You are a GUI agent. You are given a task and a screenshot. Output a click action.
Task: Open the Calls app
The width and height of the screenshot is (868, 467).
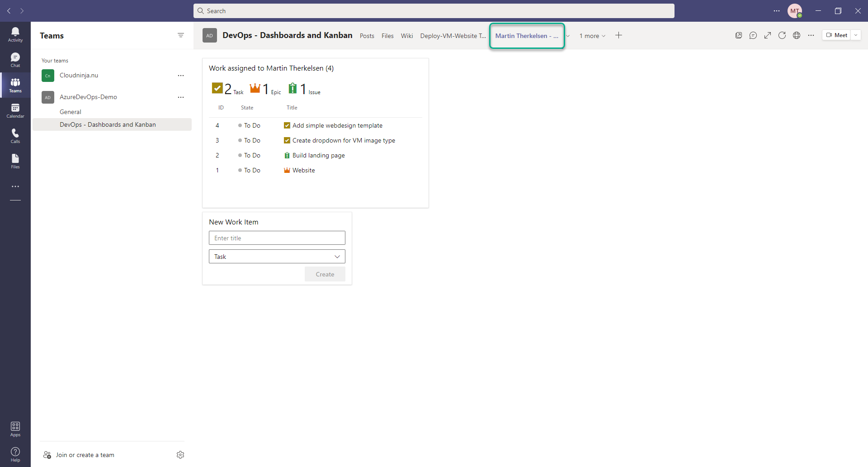point(15,136)
